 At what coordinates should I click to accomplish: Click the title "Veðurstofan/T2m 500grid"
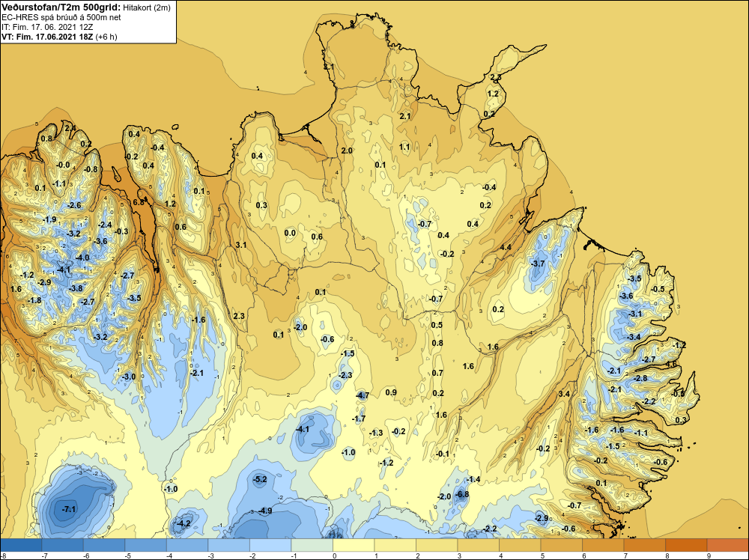[x=61, y=7]
